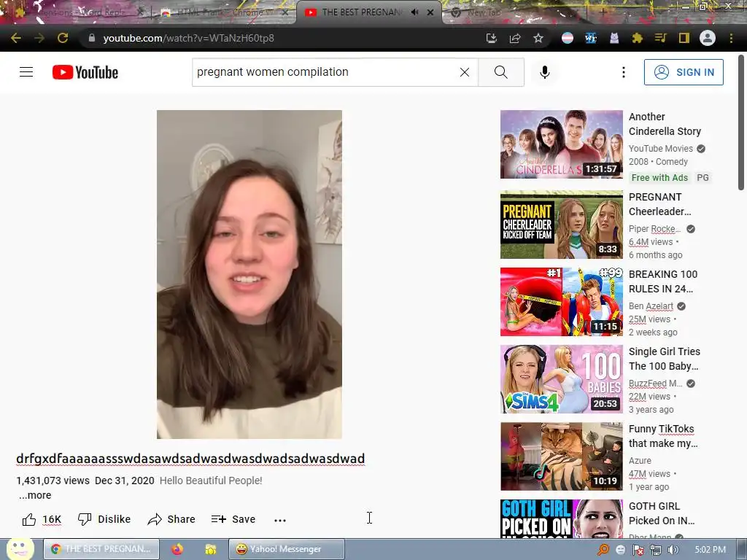Open YouTube settings three-dot menu
Image resolution: width=747 pixels, height=560 pixels.
click(623, 72)
